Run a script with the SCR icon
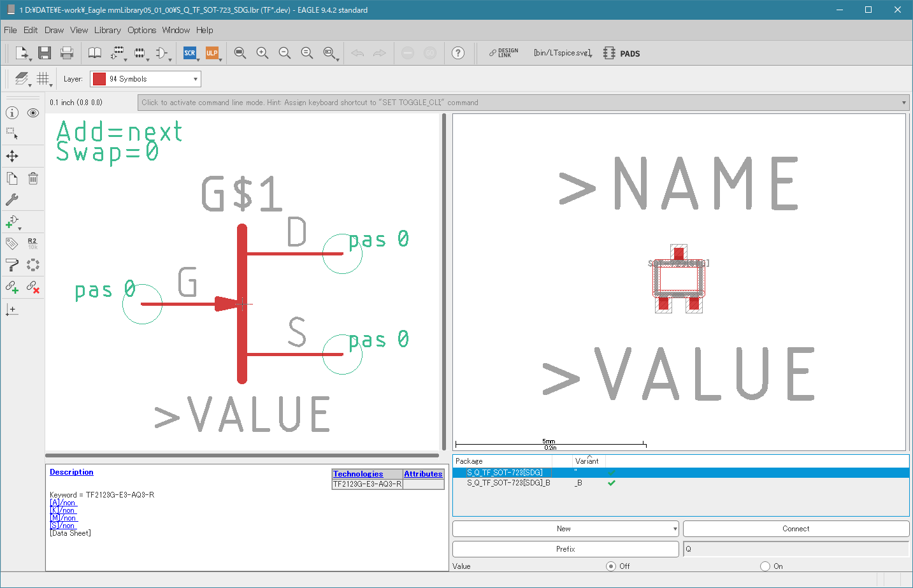This screenshot has height=588, width=913. coord(190,53)
